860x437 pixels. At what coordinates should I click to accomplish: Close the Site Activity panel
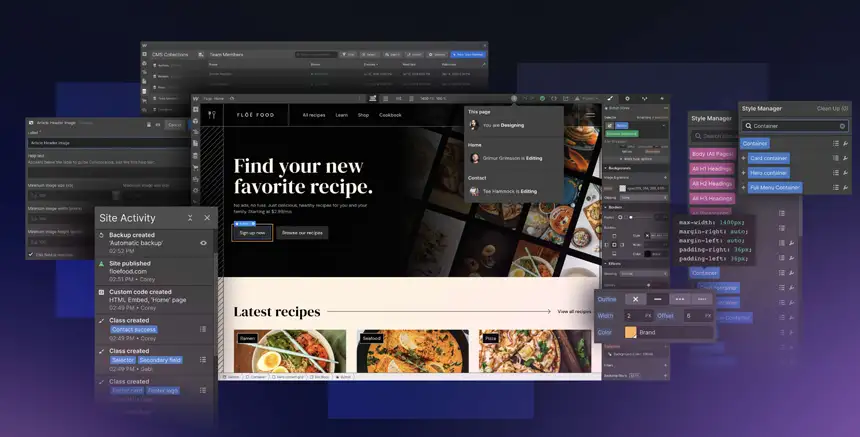(207, 218)
